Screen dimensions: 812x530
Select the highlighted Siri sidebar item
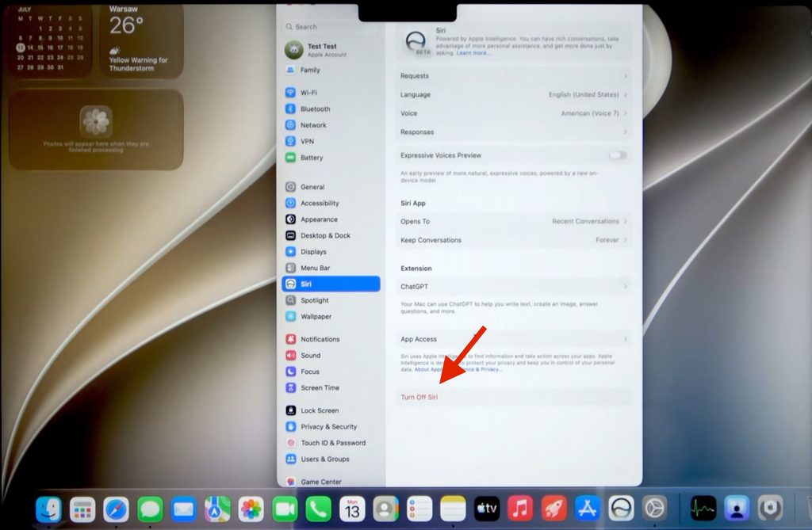[x=331, y=284]
